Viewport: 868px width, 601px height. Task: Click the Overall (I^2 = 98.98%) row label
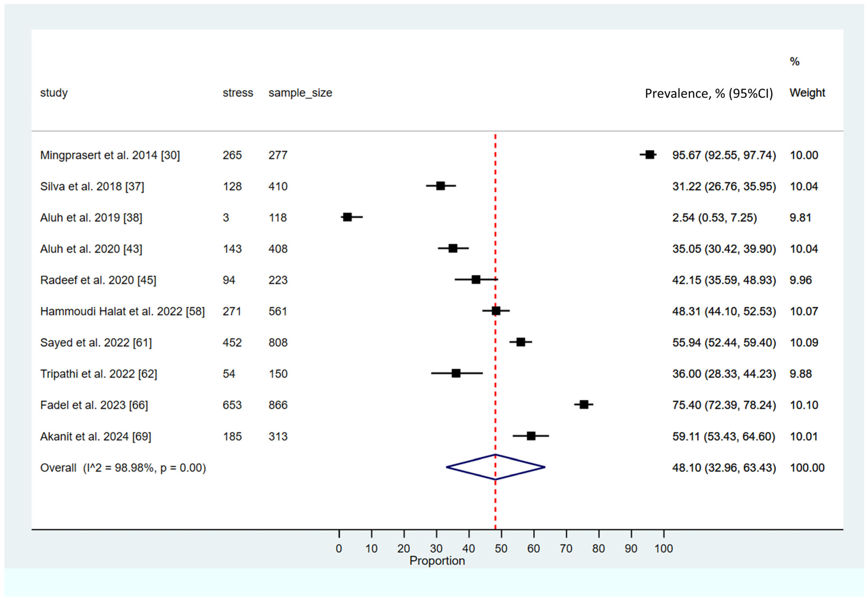(x=123, y=468)
